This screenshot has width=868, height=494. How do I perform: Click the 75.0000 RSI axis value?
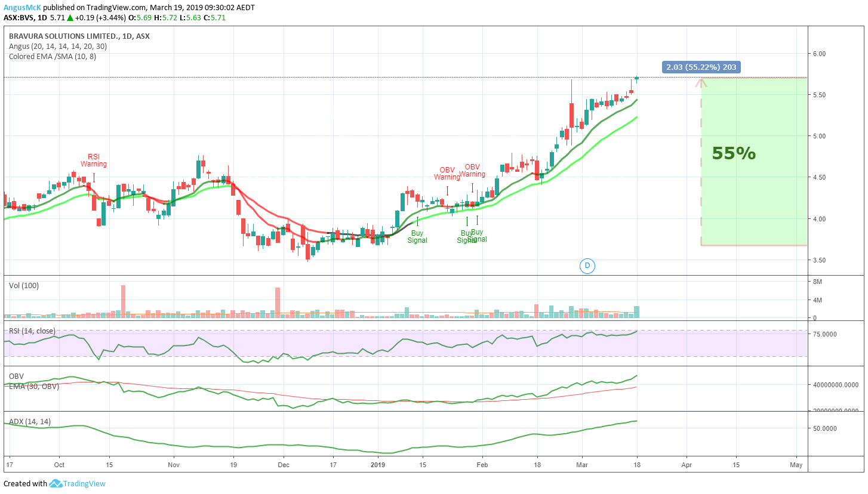coord(824,334)
